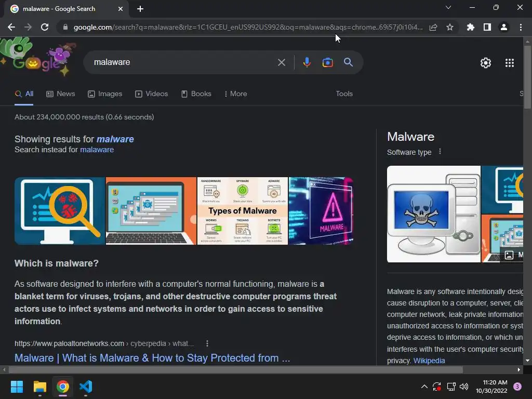532x399 pixels.
Task: Click the sync update tray icon
Action: click(x=436, y=387)
